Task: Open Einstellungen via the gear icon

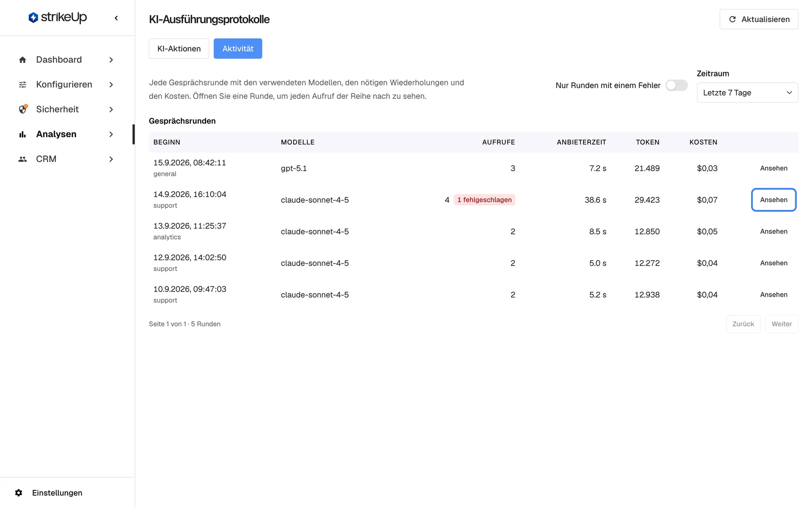Action: coord(18,493)
